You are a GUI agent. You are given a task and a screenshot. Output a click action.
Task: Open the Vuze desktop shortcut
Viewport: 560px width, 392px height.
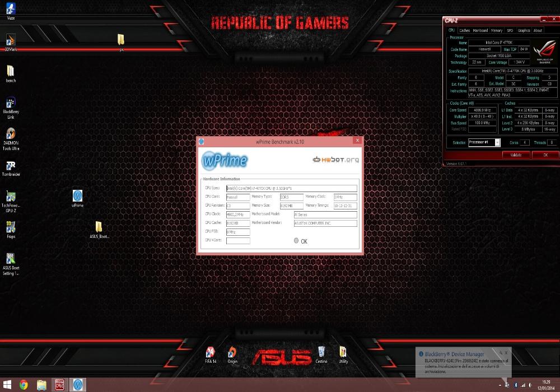[11, 11]
